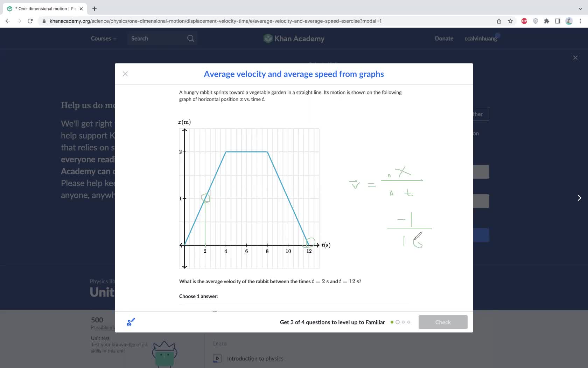588x368 pixels.
Task: Open the Chrome extensions puzzle icon
Action: pos(546,21)
